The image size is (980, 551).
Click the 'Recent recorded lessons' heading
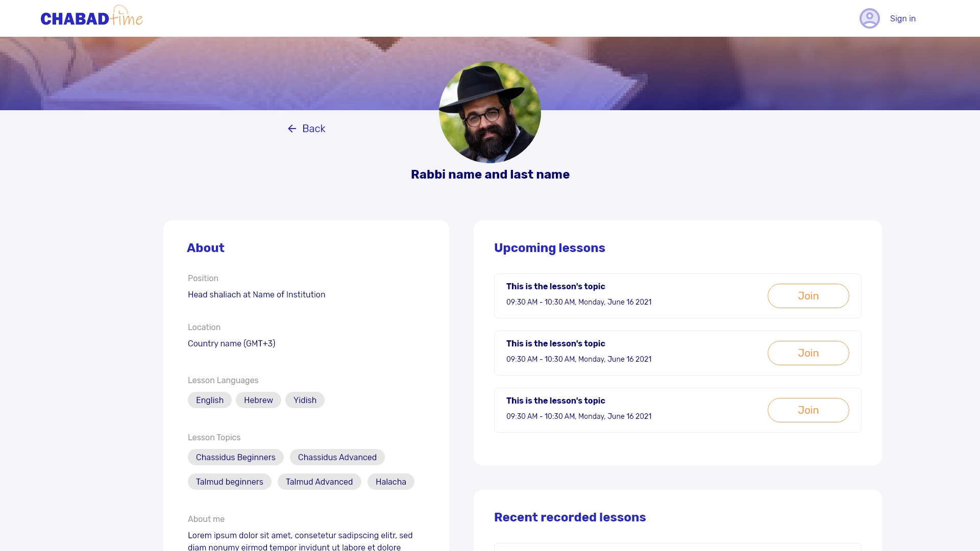coord(570,517)
